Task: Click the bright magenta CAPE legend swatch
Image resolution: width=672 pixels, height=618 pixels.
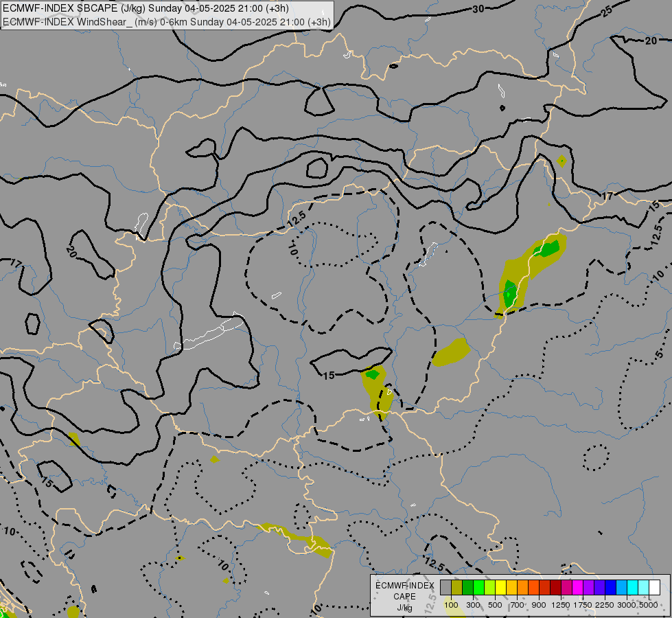Action: pos(578,587)
